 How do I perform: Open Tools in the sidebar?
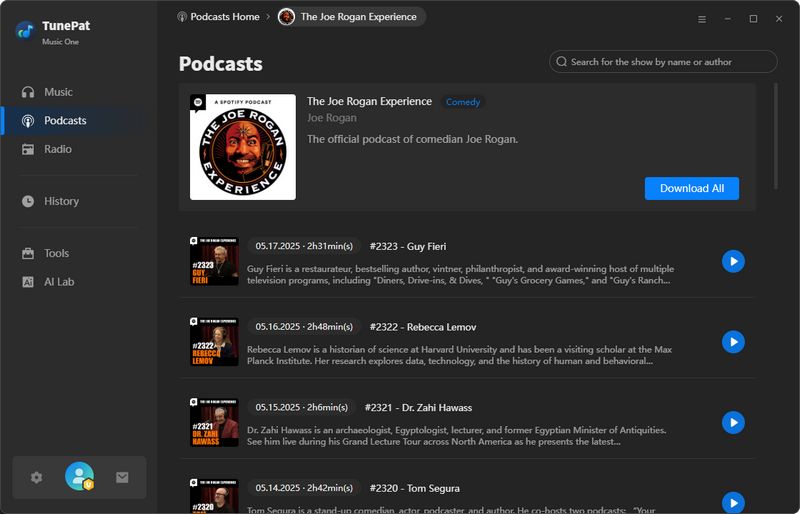tap(57, 253)
